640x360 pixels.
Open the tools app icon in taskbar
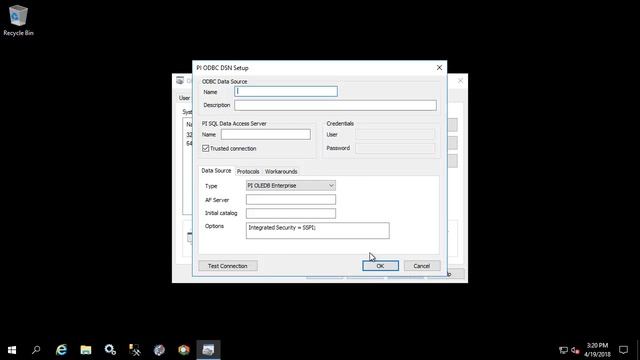pos(135,350)
